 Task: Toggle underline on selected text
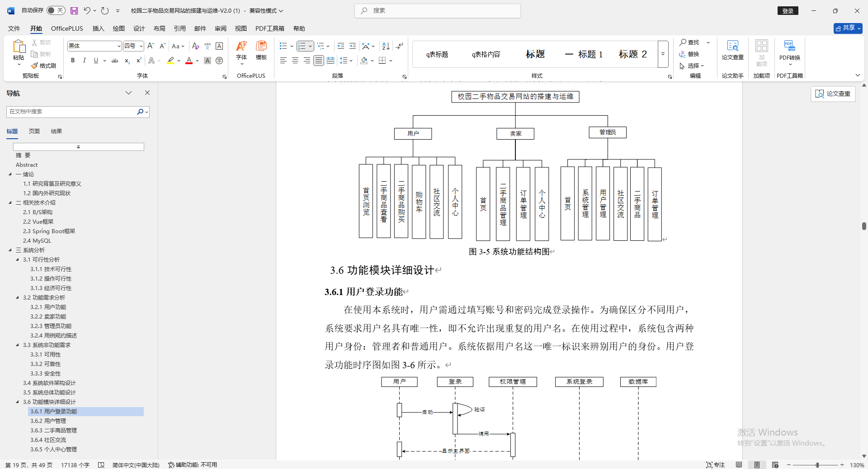95,60
